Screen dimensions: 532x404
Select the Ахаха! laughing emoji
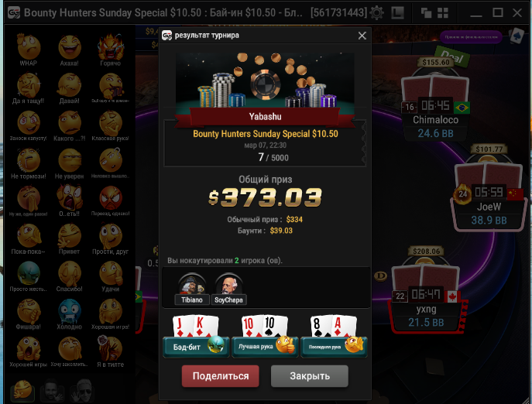[70, 50]
